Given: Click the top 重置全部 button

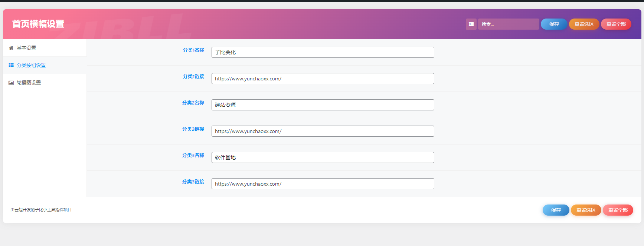Looking at the screenshot, I should point(616,24).
